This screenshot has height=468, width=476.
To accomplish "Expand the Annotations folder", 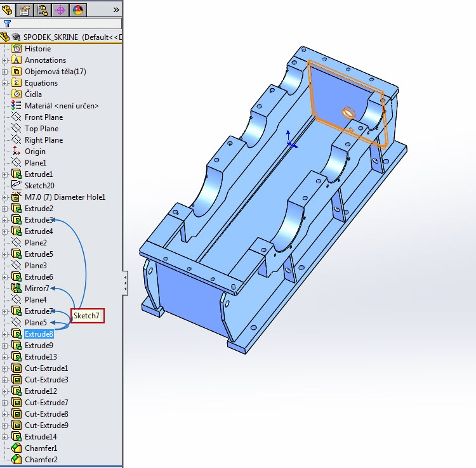I will click(x=4, y=60).
